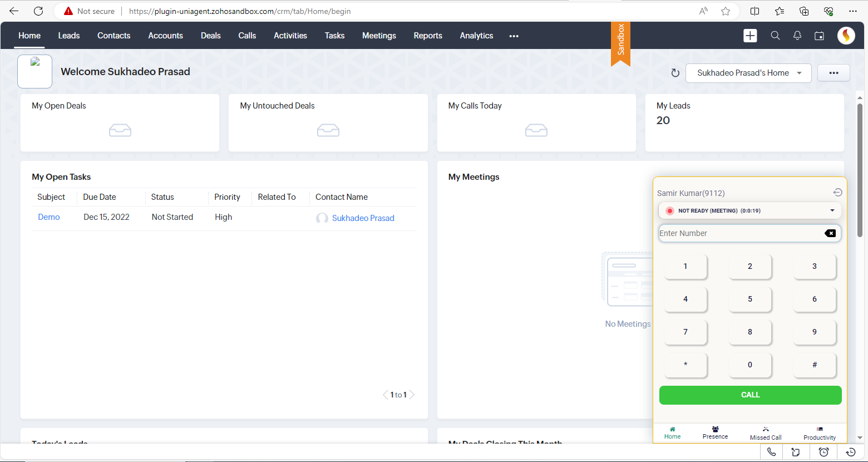Click alarm clock icon in bottom bar
Viewport: 868px width, 462px height.
[x=823, y=452]
